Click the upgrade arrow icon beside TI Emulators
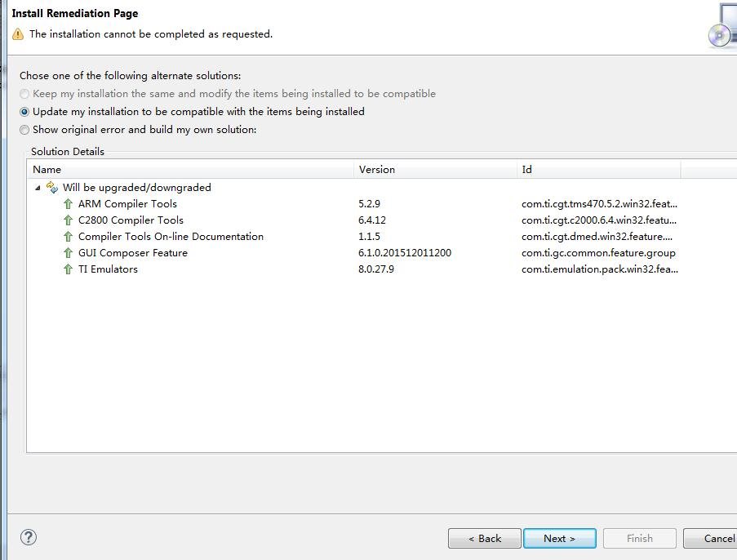Image resolution: width=737 pixels, height=560 pixels. click(69, 269)
